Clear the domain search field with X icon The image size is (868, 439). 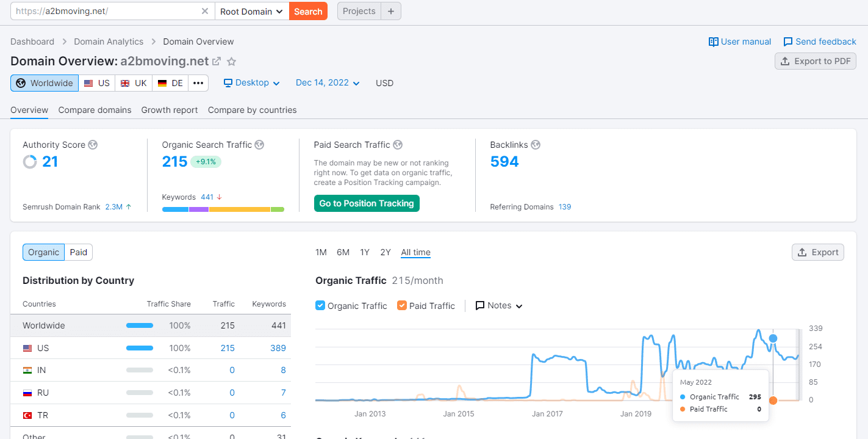click(205, 11)
